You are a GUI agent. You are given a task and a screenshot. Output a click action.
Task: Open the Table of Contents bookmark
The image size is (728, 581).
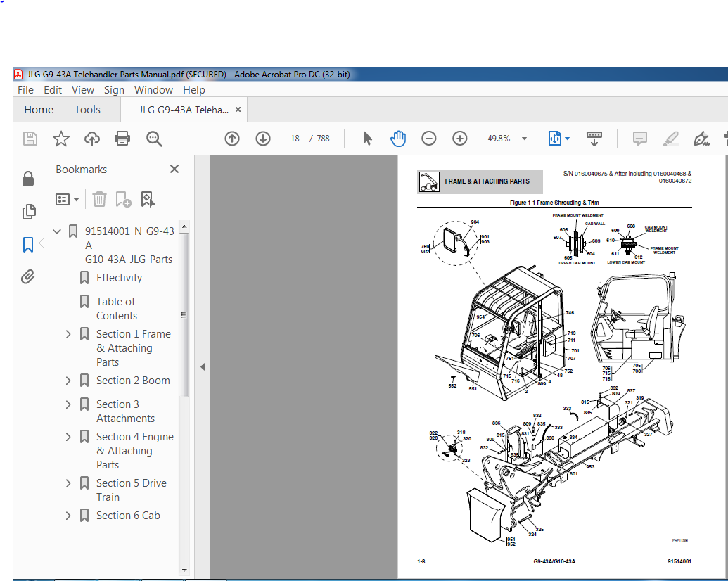(117, 309)
